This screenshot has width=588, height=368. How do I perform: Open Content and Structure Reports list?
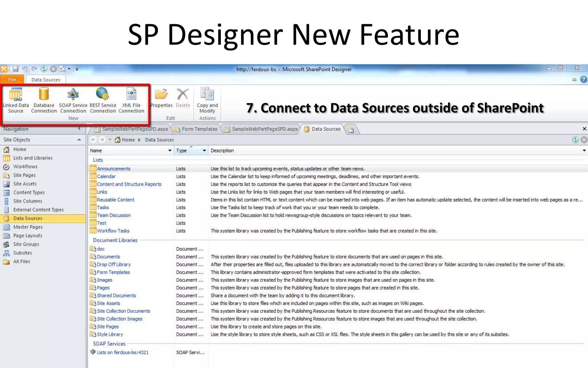[129, 184]
